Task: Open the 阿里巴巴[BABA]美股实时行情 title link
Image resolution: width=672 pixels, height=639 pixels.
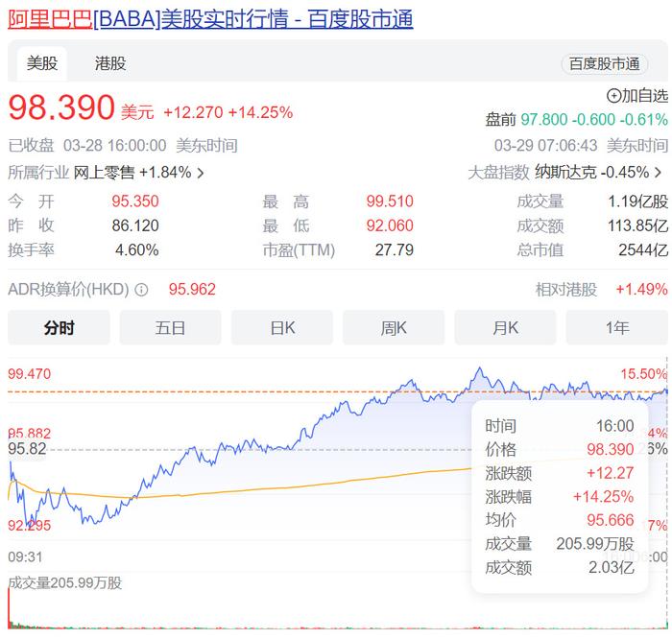Action: coord(210,19)
